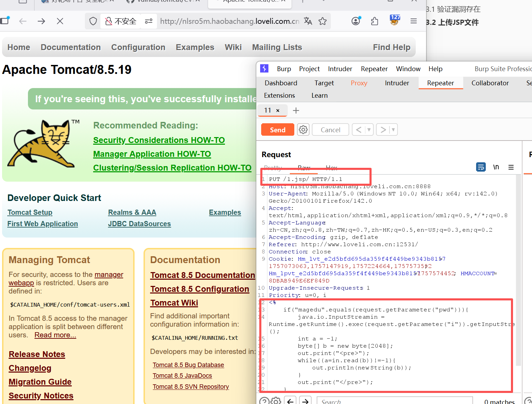Expand previous-history dropdown arrow in Repeater
This screenshot has height=404, width=532.
(369, 130)
